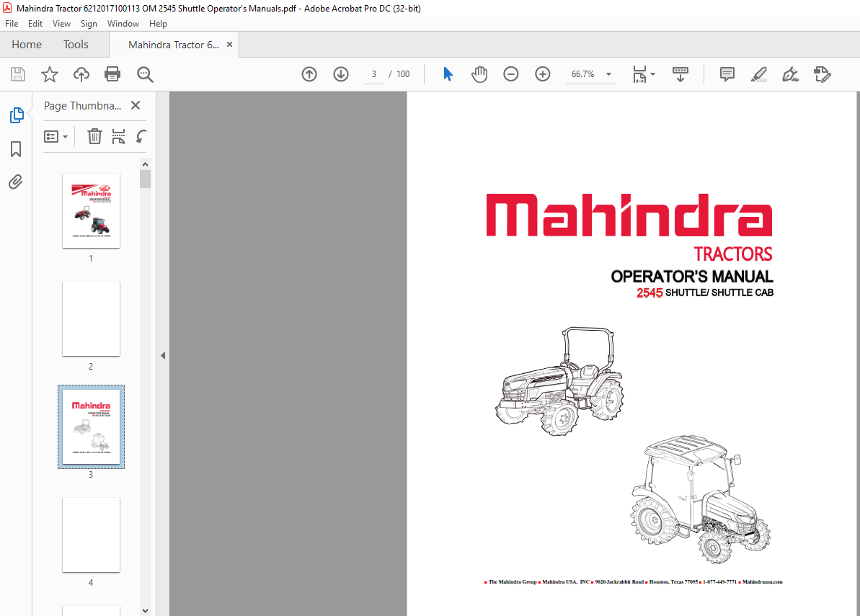Zoom out with the minus button

[x=510, y=74]
